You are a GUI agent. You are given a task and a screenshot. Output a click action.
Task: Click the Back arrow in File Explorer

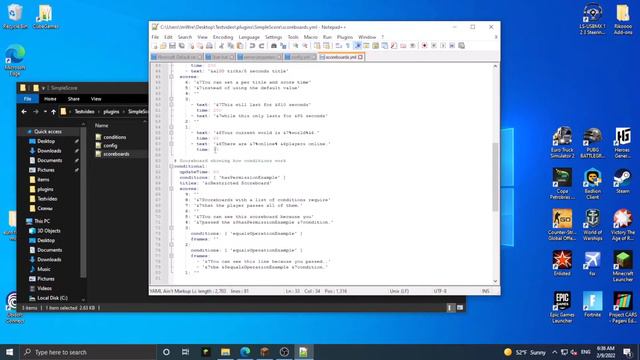[x=24, y=111]
